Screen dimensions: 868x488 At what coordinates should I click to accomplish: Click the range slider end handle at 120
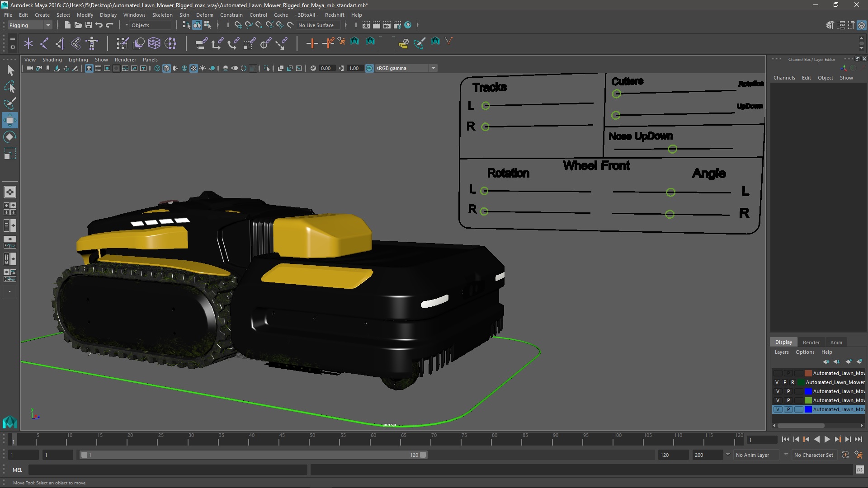tap(423, 455)
